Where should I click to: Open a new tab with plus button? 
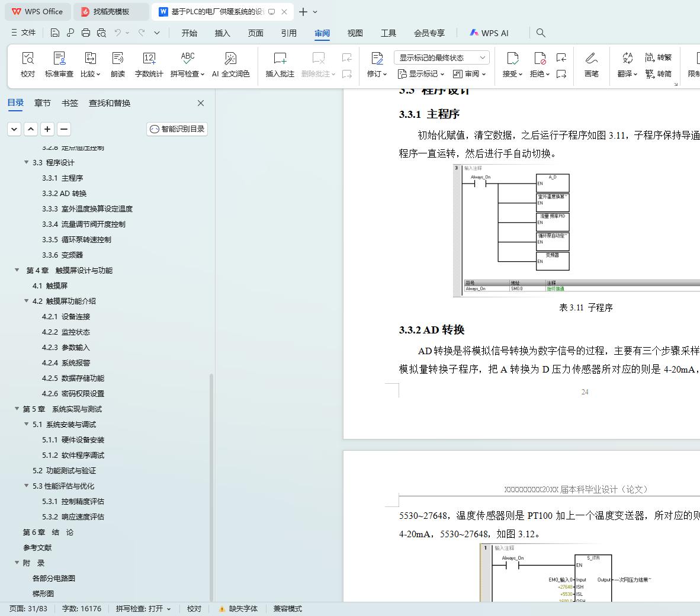coord(303,12)
